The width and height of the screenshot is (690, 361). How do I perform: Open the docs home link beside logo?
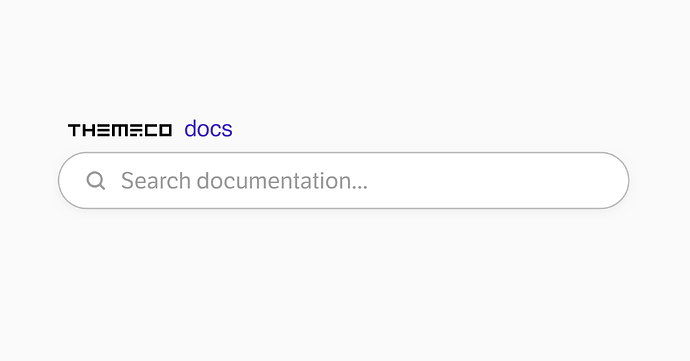(x=208, y=129)
